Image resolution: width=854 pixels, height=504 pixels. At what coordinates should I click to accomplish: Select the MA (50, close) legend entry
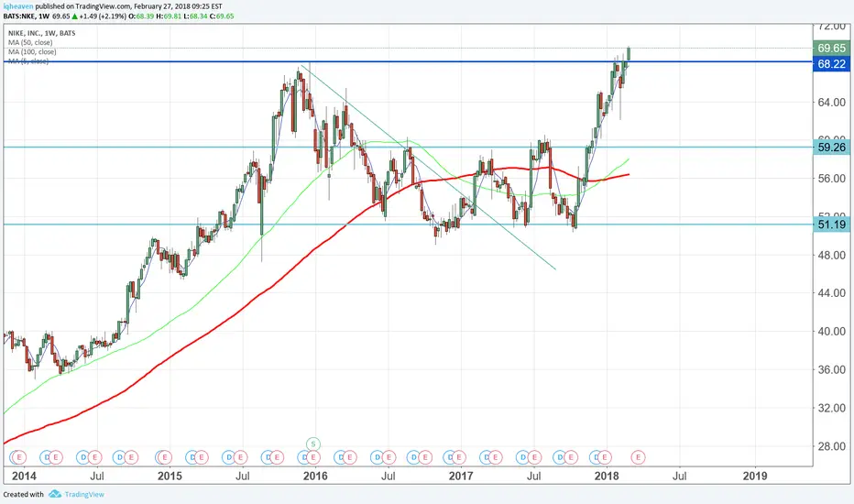pos(30,42)
